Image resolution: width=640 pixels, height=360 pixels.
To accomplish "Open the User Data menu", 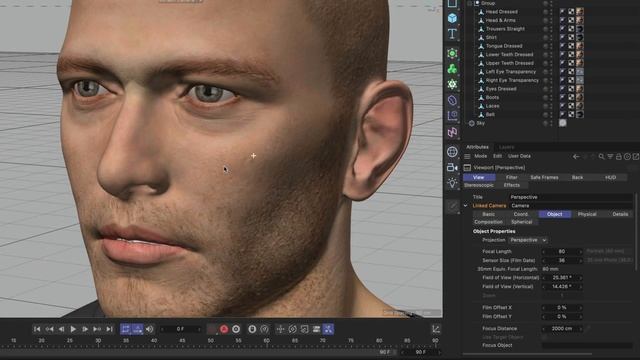I will (x=519, y=156).
